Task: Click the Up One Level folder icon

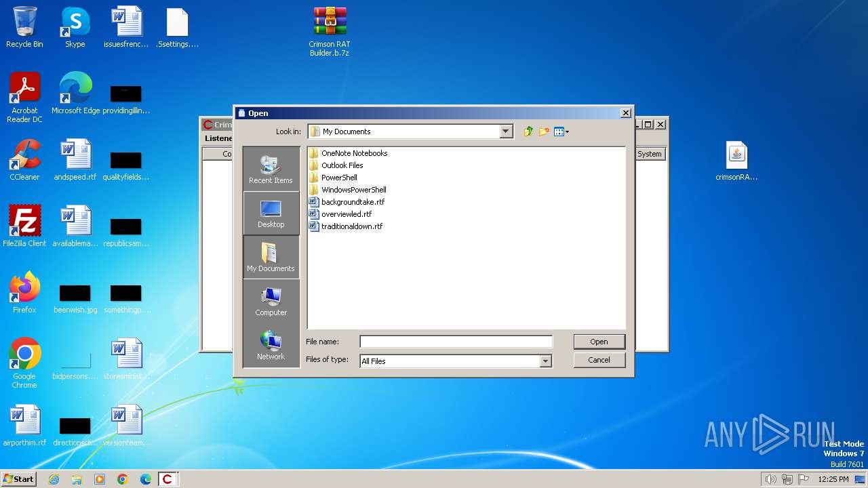Action: (x=528, y=131)
